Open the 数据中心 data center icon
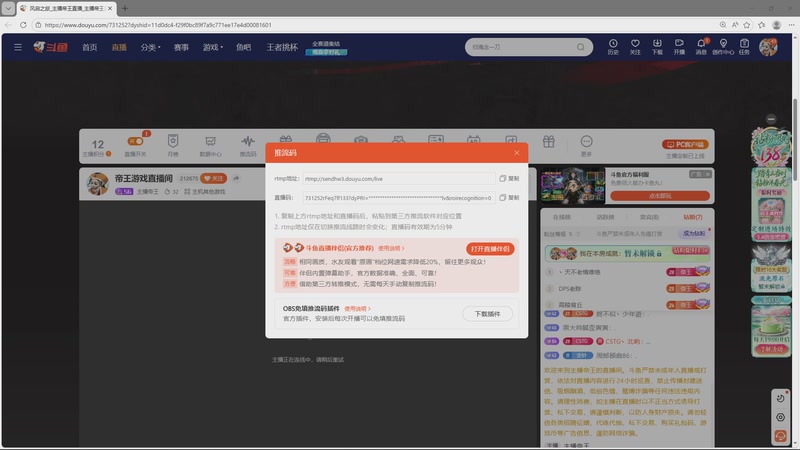Screen dimensions: 800x450 pyautogui.click(x=210, y=146)
